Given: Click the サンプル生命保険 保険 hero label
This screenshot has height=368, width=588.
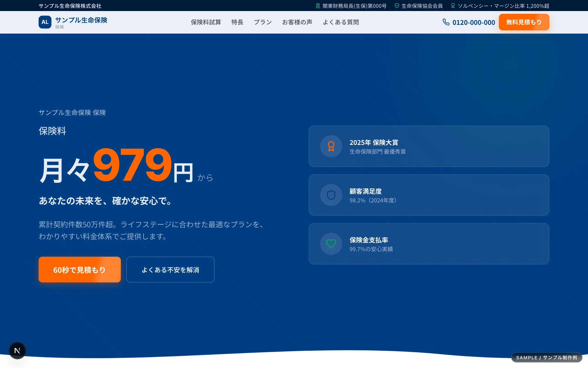Looking at the screenshot, I should coord(72,112).
